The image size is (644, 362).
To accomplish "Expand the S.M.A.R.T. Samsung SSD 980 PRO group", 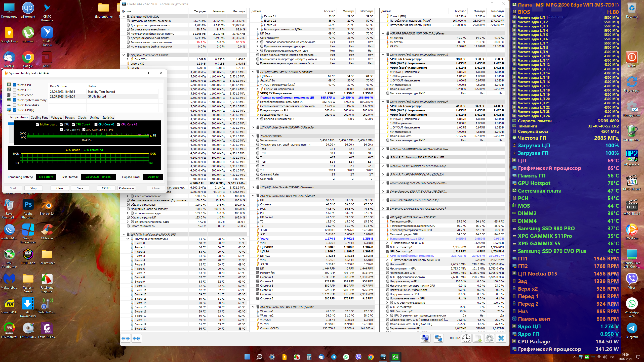I will (x=383, y=149).
